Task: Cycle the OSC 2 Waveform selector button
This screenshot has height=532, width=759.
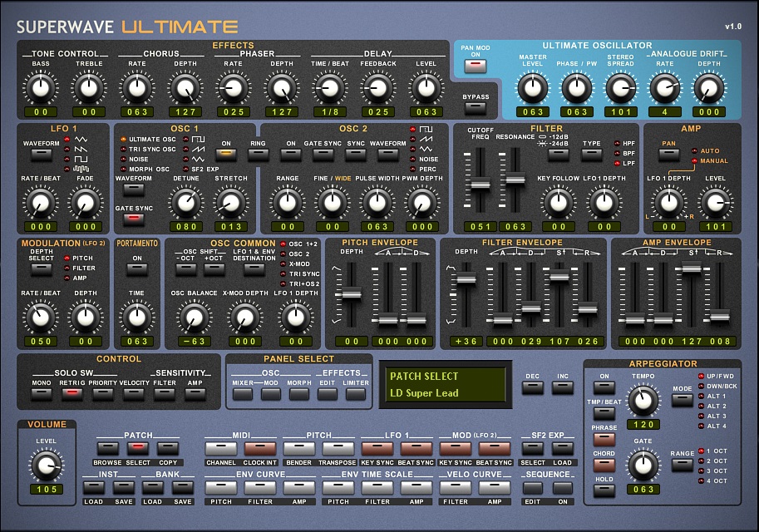Action: coord(387,155)
